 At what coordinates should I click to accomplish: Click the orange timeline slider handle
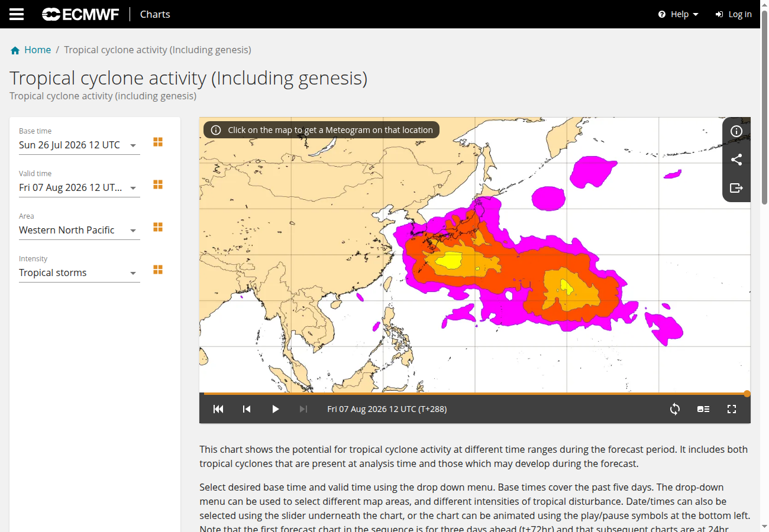pos(747,394)
